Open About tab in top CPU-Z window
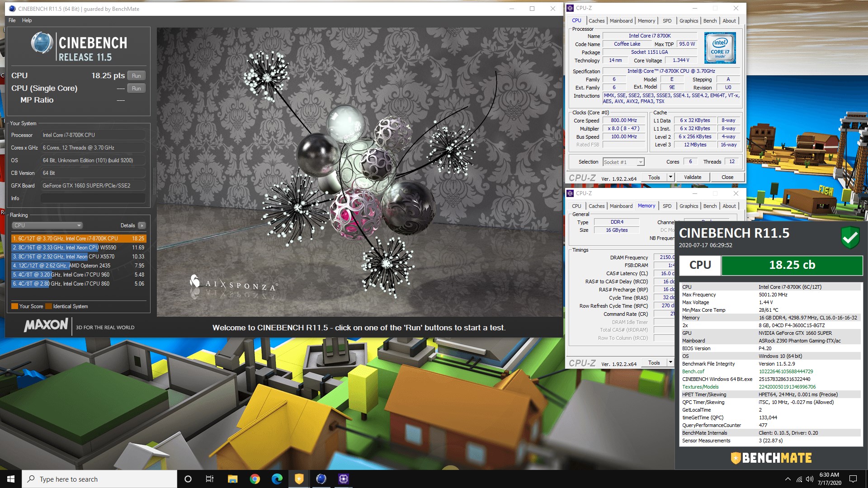 (x=729, y=21)
